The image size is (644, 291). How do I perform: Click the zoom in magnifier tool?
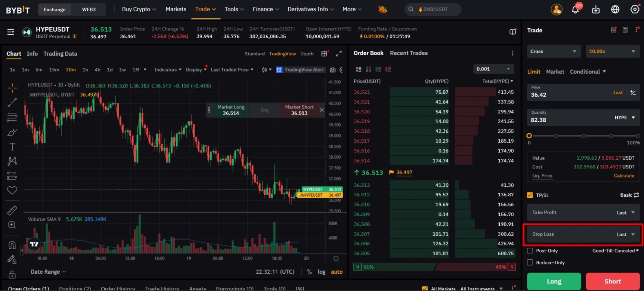pyautogui.click(x=12, y=225)
